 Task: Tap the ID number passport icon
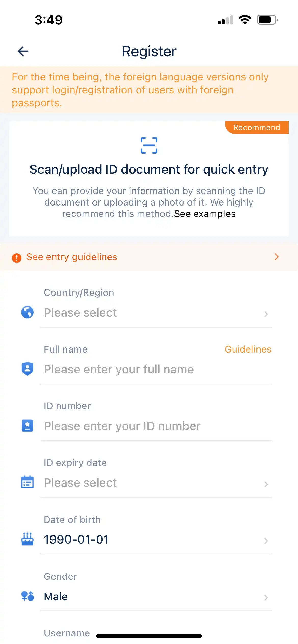pos(27,426)
